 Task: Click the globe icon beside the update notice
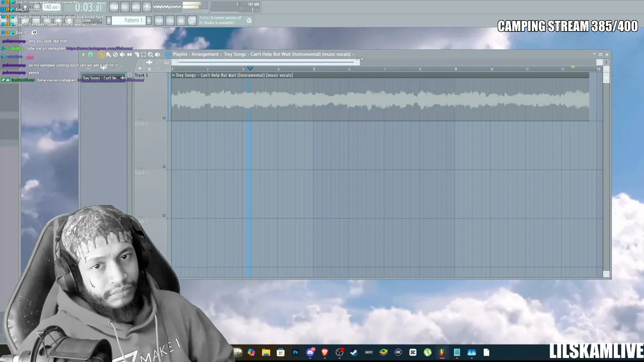tap(249, 21)
